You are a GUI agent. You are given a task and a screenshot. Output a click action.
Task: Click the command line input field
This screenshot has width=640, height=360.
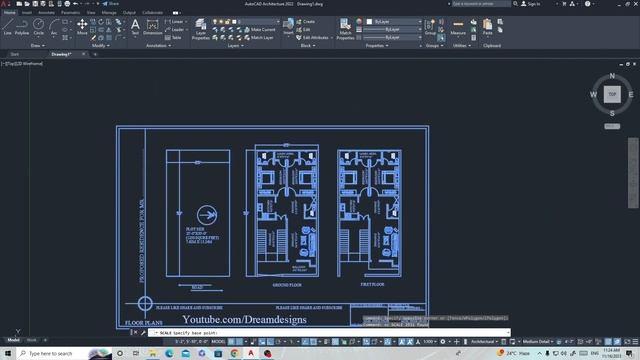point(329,333)
